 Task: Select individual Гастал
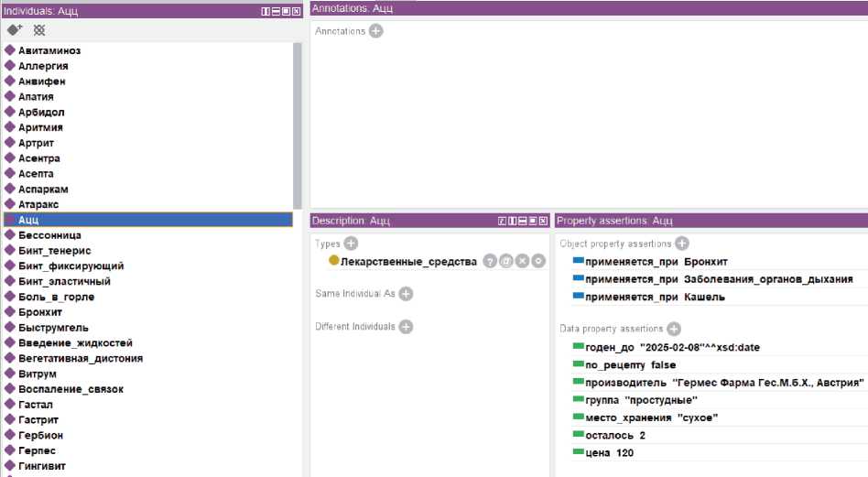coord(36,405)
